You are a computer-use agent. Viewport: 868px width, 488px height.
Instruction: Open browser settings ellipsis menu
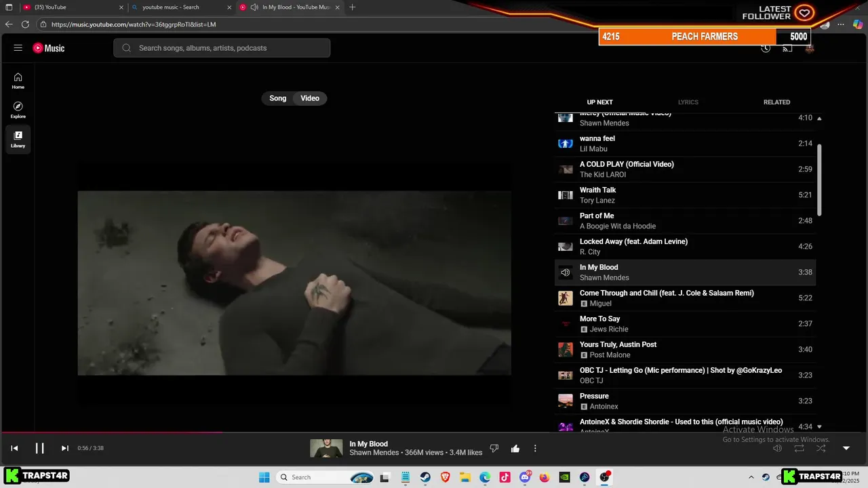pos(841,24)
